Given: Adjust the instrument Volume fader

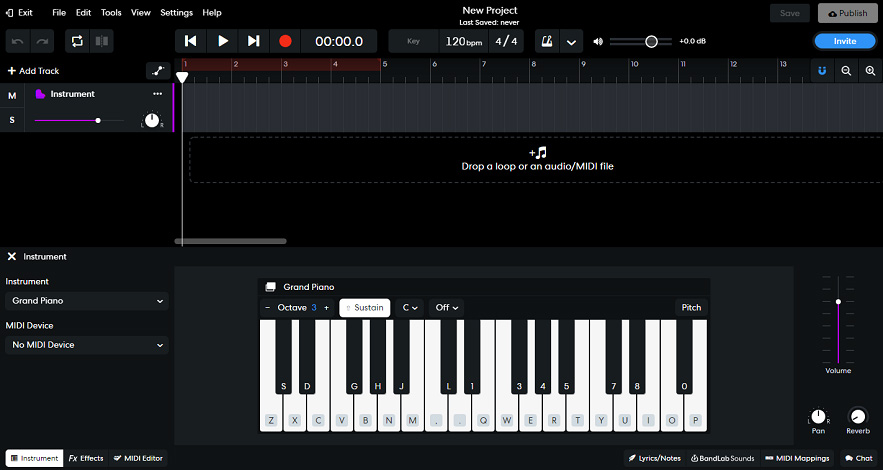Looking at the screenshot, I should coord(838,302).
